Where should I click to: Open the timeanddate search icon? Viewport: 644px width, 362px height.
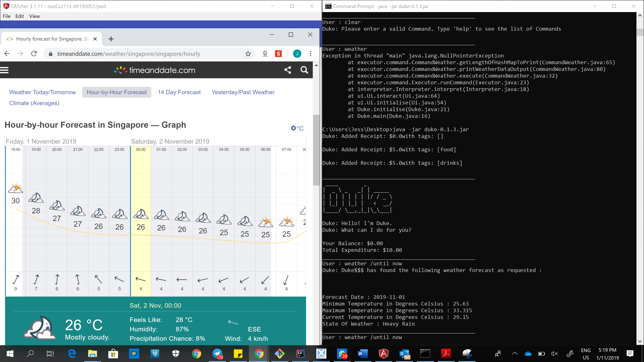point(304,70)
